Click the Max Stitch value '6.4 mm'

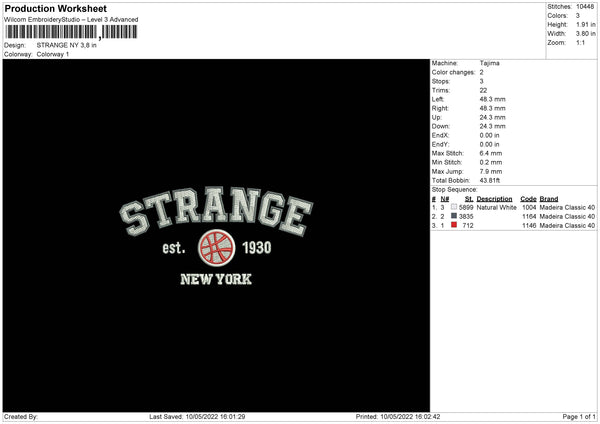click(x=491, y=153)
